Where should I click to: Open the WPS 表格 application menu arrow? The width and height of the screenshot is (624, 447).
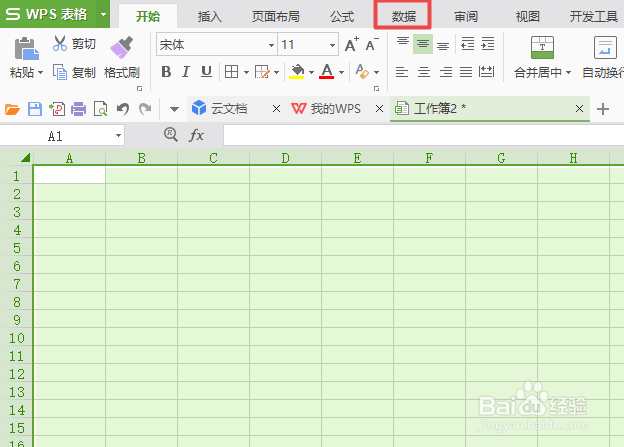pos(103,14)
